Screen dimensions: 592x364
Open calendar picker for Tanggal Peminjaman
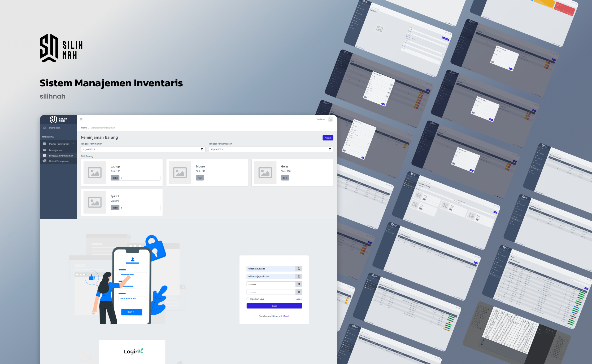202,149
